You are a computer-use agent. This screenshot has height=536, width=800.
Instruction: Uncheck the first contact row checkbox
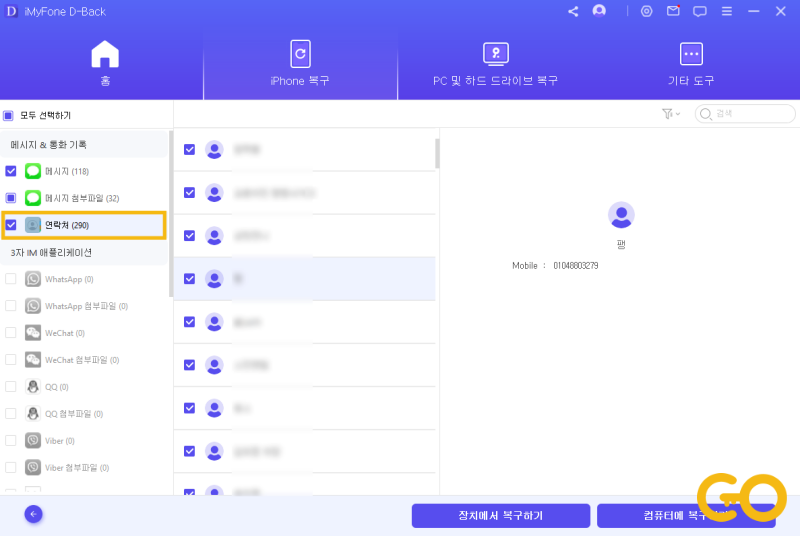(x=189, y=149)
